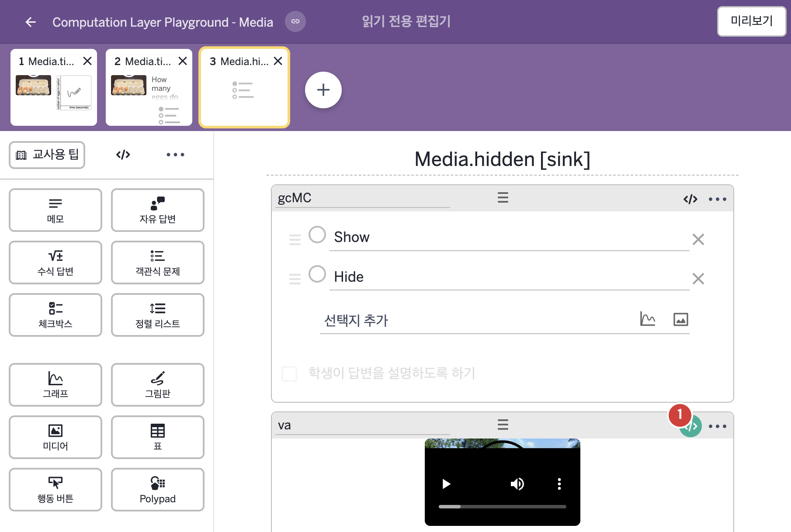The image size is (791, 532).
Task: Add a 그림판 sketch component
Action: pyautogui.click(x=158, y=385)
